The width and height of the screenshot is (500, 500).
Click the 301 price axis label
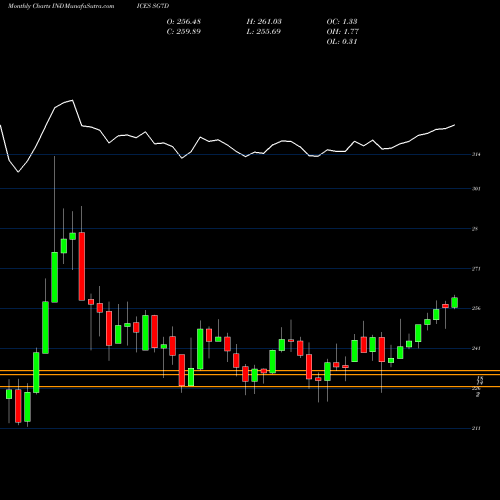(476, 189)
